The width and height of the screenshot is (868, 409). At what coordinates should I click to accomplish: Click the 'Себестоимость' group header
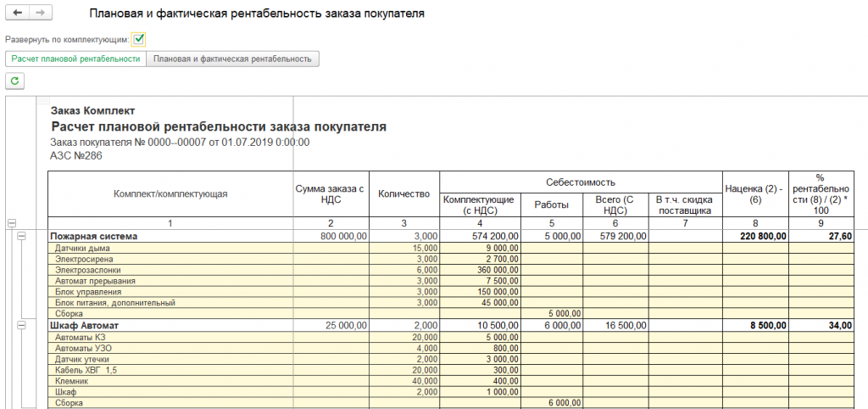pos(581,182)
